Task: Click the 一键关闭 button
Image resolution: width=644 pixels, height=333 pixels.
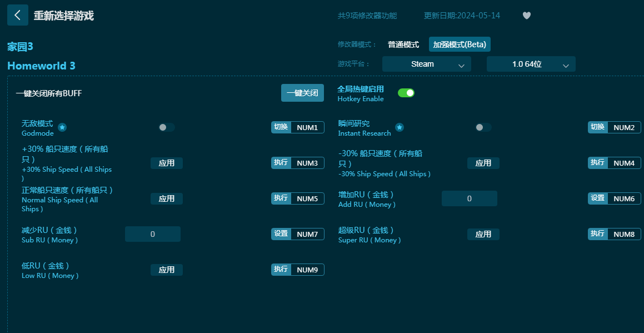Action: [x=302, y=93]
